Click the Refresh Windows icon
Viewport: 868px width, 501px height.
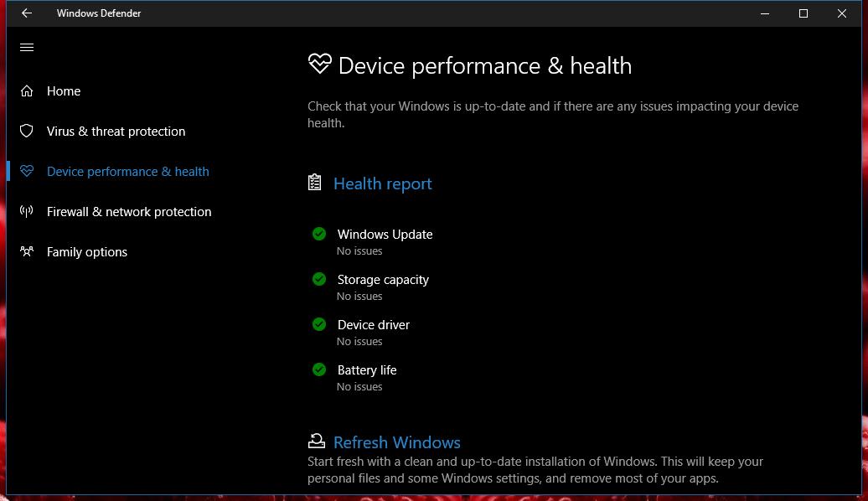(x=317, y=441)
